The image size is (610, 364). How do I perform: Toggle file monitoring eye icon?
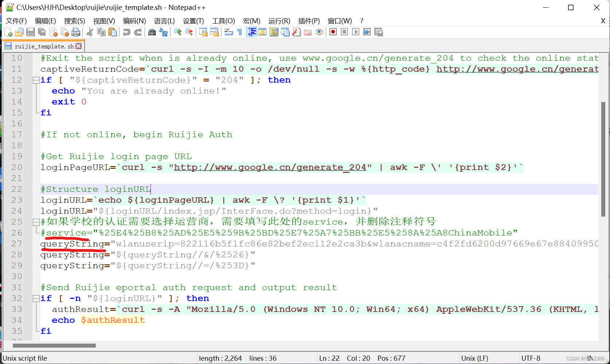coord(319,32)
